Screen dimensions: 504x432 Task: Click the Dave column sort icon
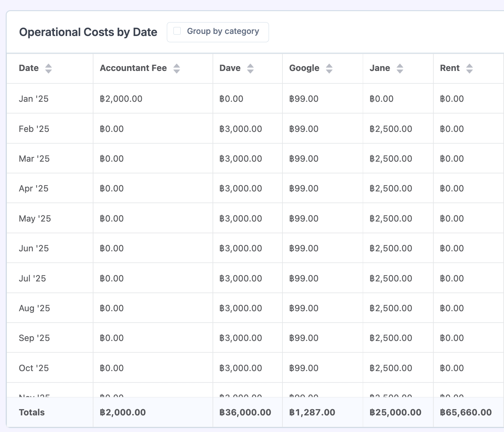250,69
